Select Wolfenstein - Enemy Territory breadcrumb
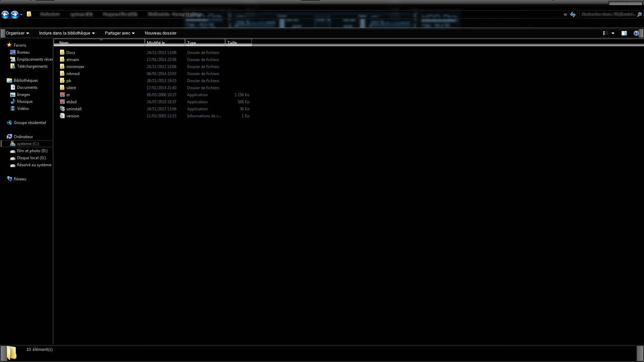Image resolution: width=644 pixels, height=362 pixels. click(175, 14)
